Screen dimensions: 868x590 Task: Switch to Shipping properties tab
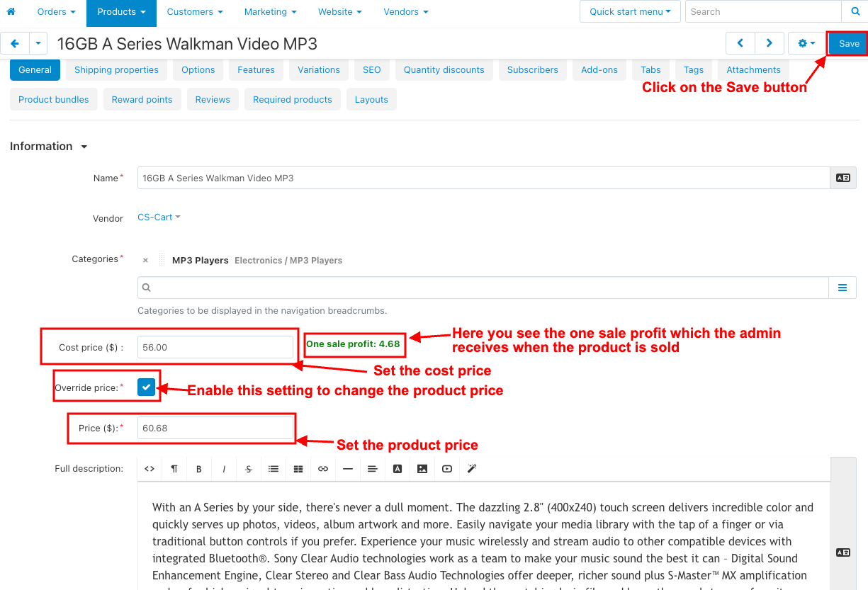[x=116, y=69]
